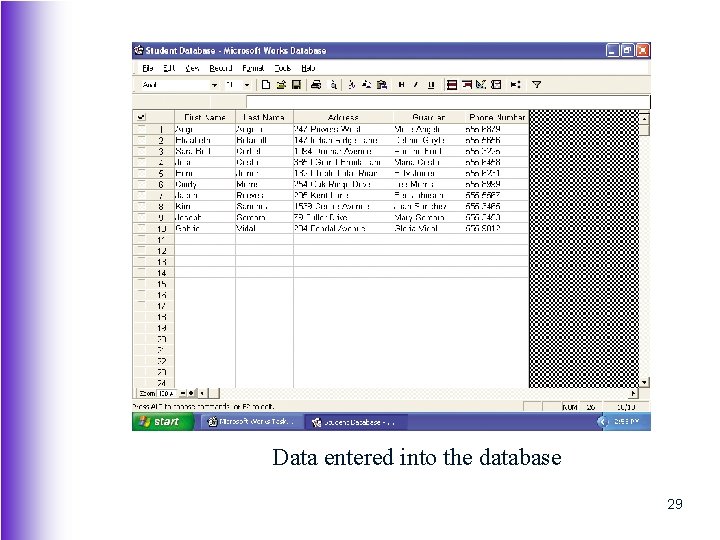Viewport: 720px width, 540px height.
Task: Open the Format menu
Action: (253, 68)
